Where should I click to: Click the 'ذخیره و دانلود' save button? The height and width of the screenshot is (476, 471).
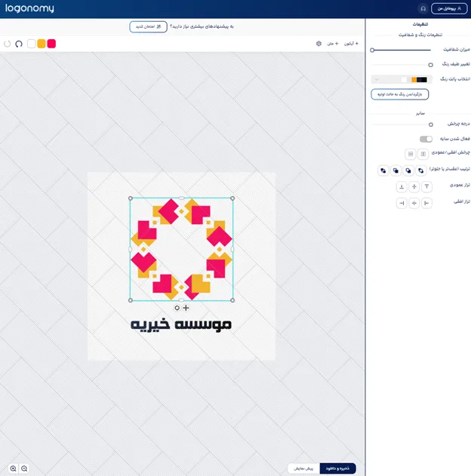pos(337,468)
